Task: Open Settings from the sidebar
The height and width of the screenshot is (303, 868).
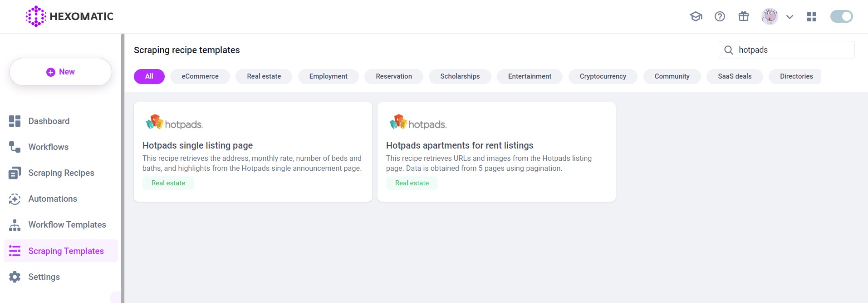Action: tap(44, 277)
